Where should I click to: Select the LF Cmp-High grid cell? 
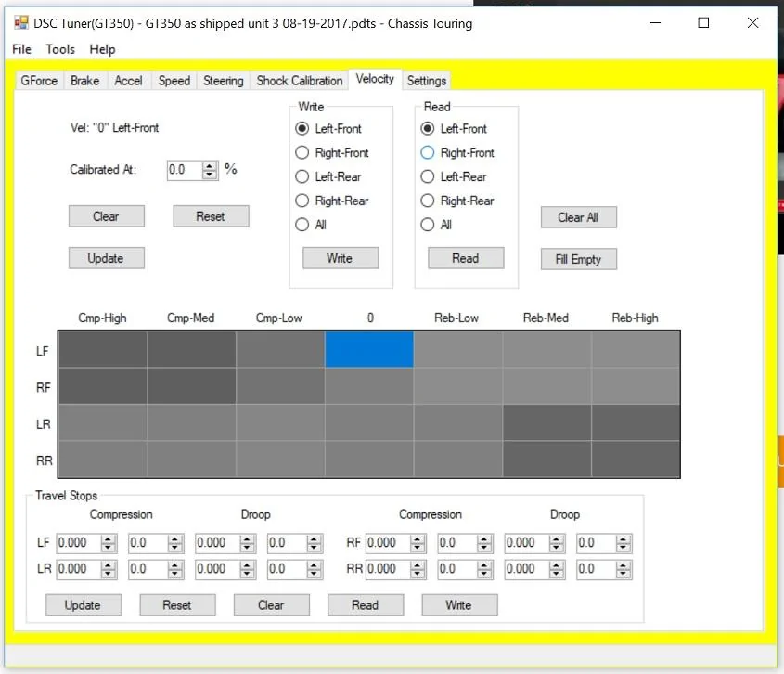point(102,349)
